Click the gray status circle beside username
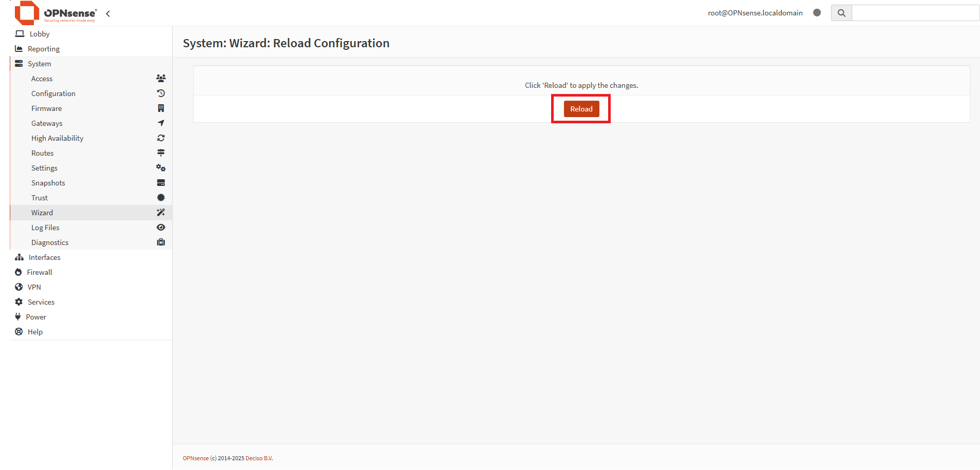 coord(817,13)
